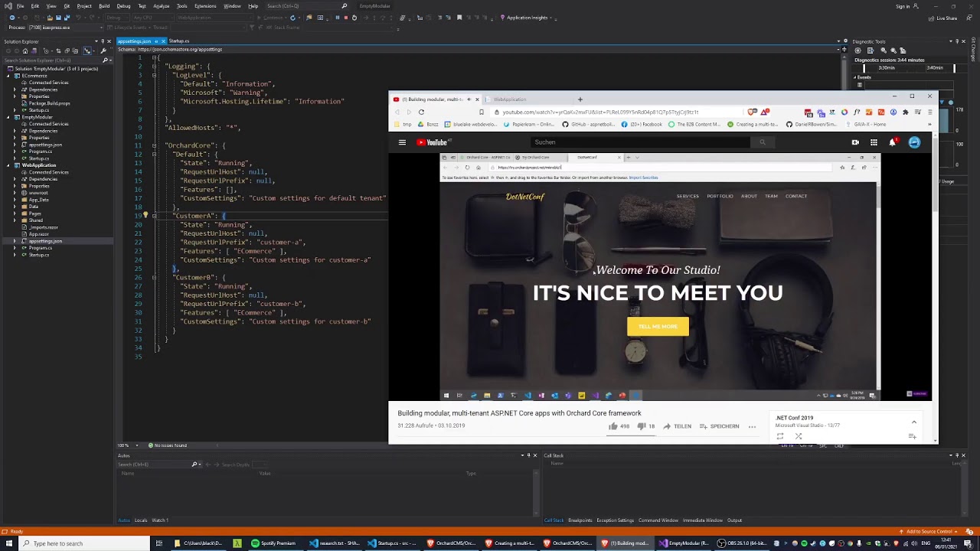Click the red Stop Debugging button
Image resolution: width=980 pixels, height=551 pixels.
(345, 17)
